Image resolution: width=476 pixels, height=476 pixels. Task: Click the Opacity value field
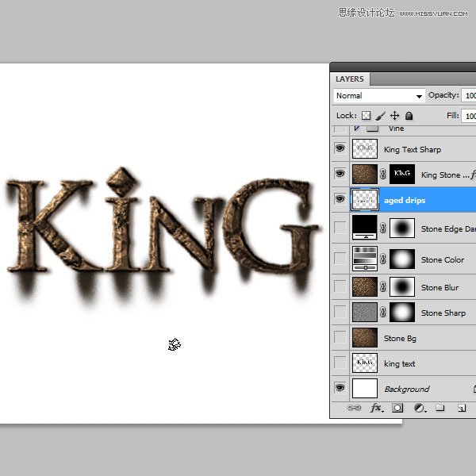468,96
